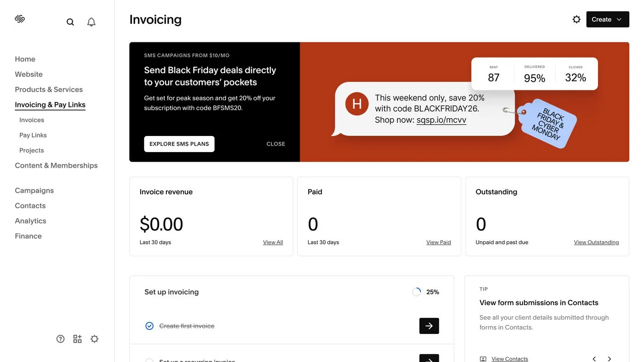Open invoicing settings gear beside Create

pyautogui.click(x=576, y=19)
